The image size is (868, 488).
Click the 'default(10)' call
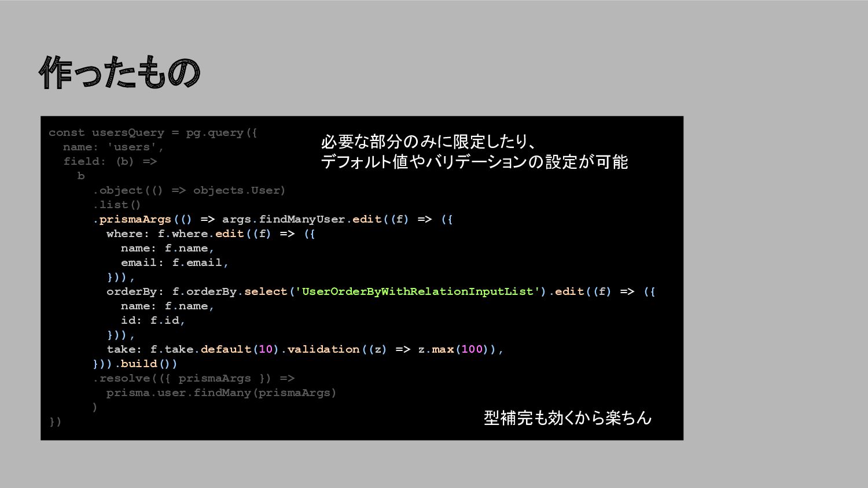tap(240, 349)
